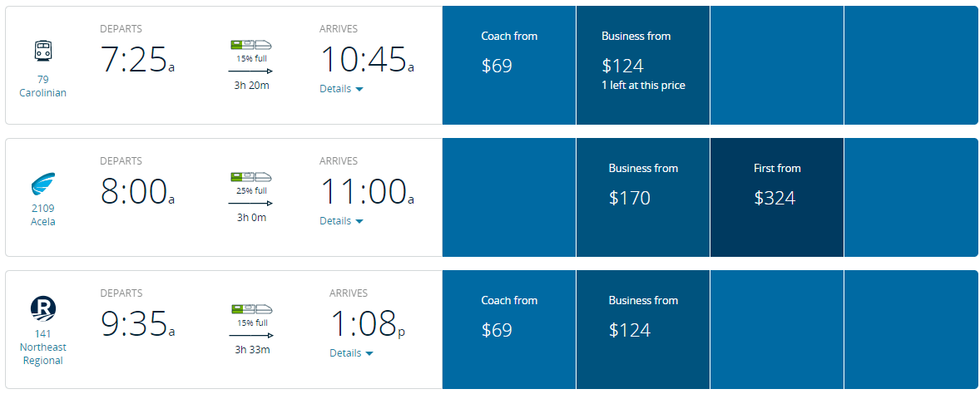Click the Carolinian train icon
The image size is (980, 394).
coord(42,52)
